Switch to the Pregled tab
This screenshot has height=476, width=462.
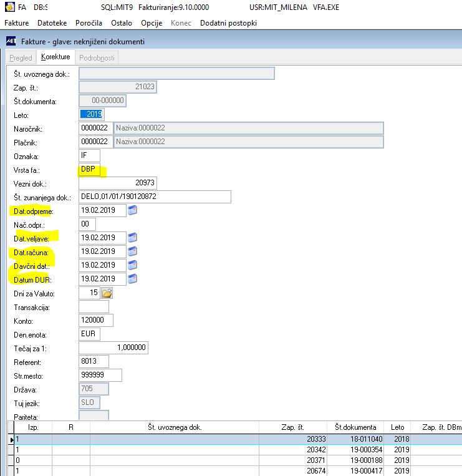click(21, 57)
